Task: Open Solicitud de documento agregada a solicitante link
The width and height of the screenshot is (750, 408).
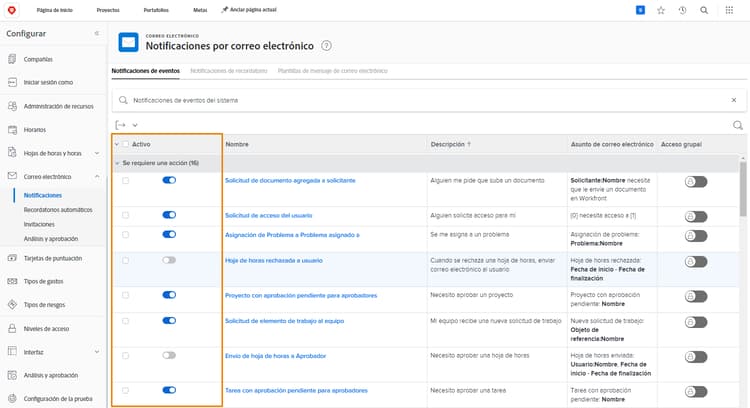Action: coord(290,180)
